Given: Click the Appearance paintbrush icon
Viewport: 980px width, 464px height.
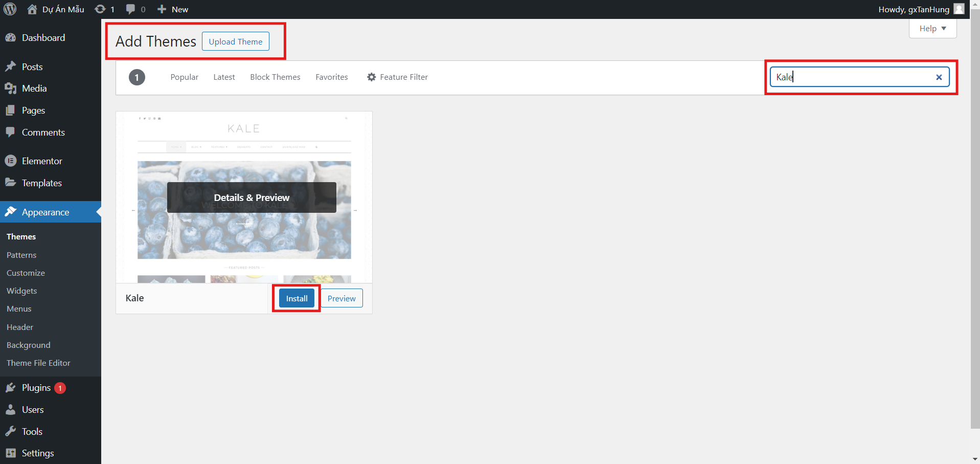Looking at the screenshot, I should (11, 212).
